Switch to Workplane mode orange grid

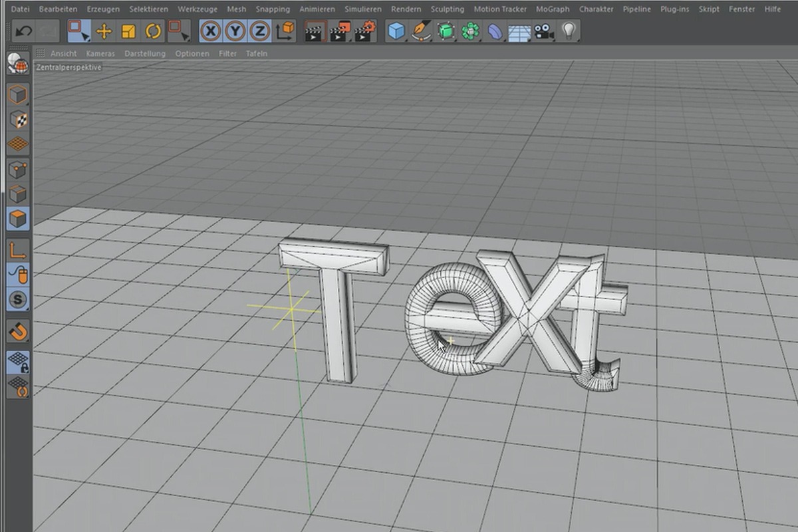(x=18, y=144)
